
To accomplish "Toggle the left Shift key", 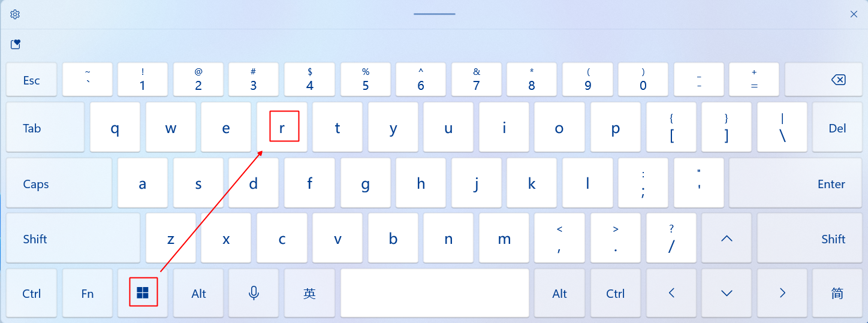I will [x=73, y=239].
